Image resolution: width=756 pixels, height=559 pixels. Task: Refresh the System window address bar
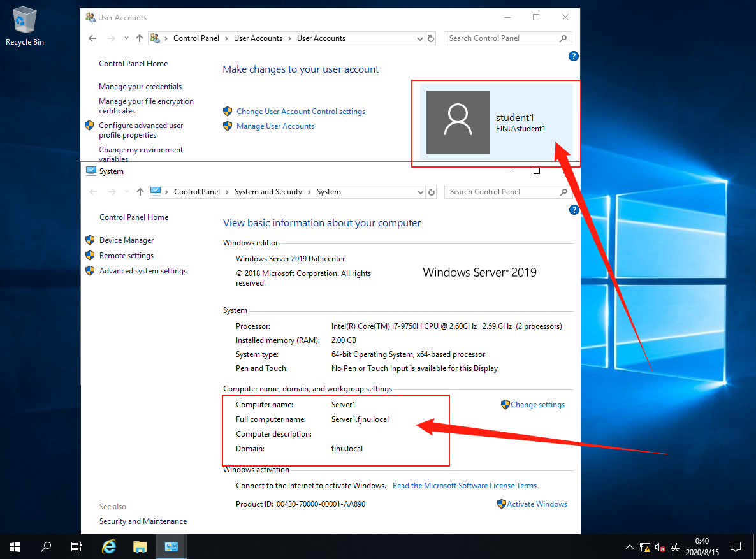click(x=432, y=192)
